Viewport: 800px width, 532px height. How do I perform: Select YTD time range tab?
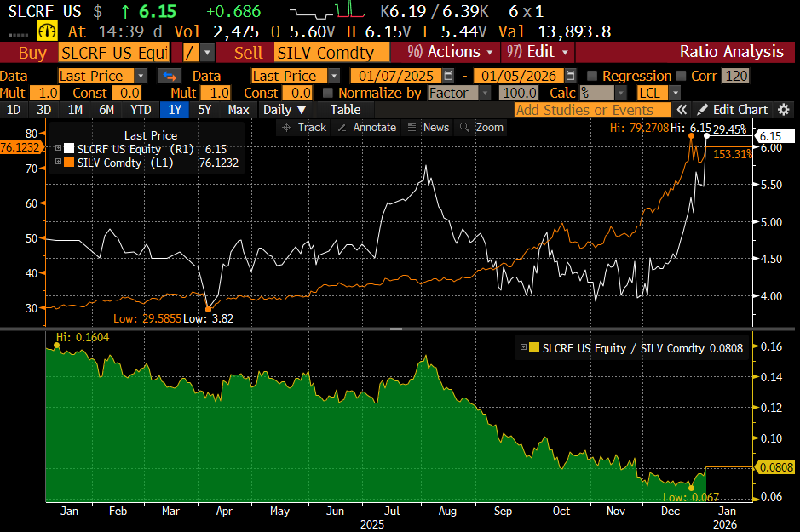click(141, 110)
